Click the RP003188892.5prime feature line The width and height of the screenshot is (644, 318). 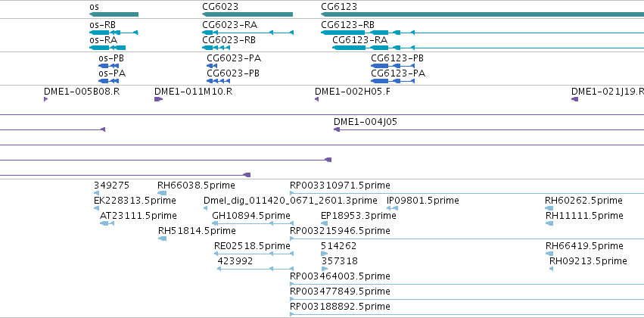point(467,314)
